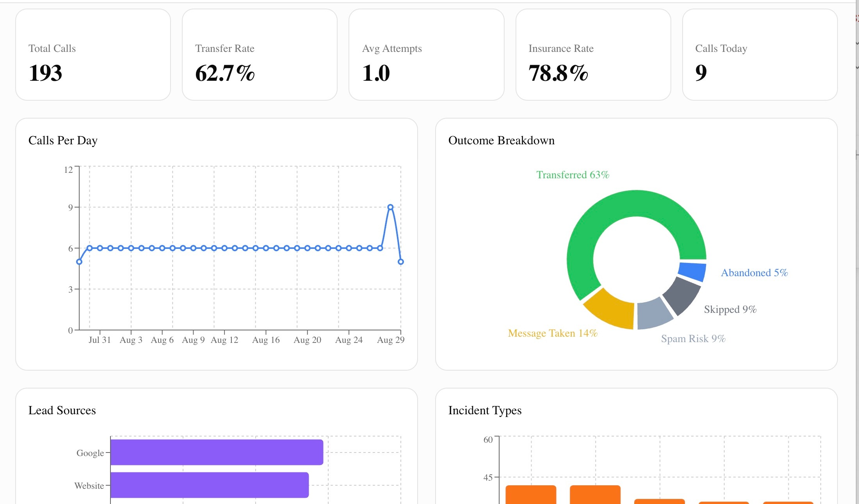Viewport: 859px width, 504px height.
Task: Select the 62.7% transfer rate value
Action: pyautogui.click(x=225, y=73)
